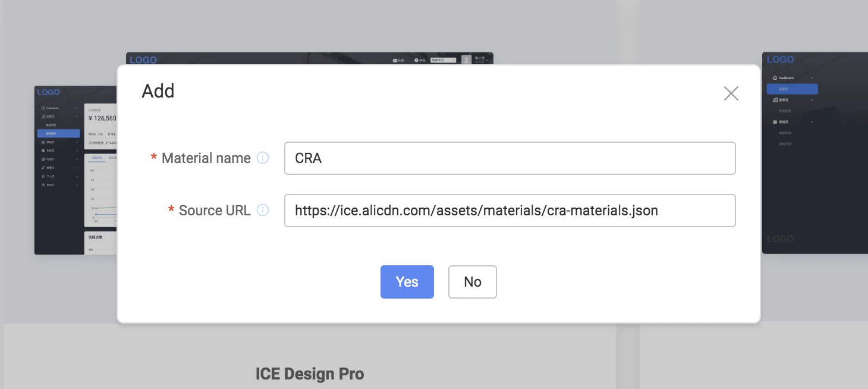Click the info icon beside Source URL
Viewport: 868px width, 389px height.
tap(263, 211)
